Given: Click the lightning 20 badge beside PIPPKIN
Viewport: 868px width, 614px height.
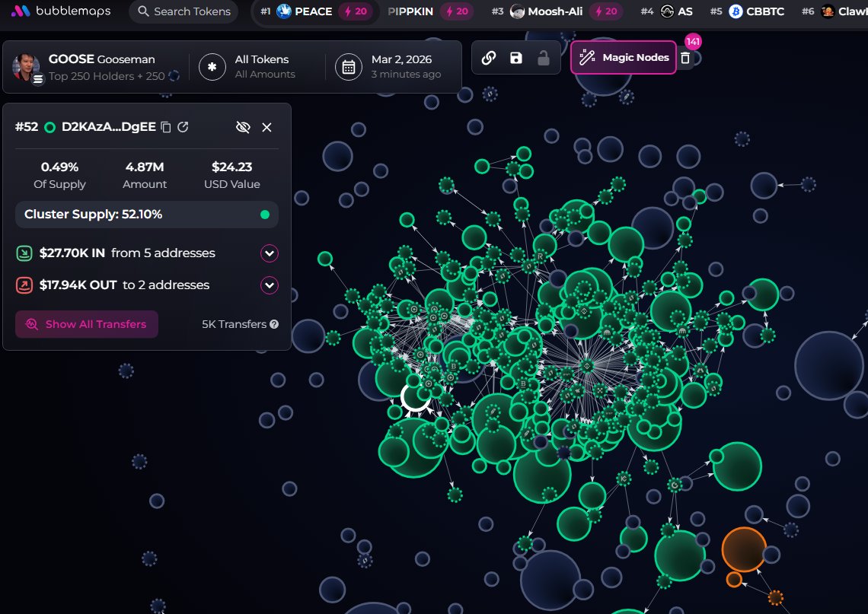Looking at the screenshot, I should (x=458, y=11).
